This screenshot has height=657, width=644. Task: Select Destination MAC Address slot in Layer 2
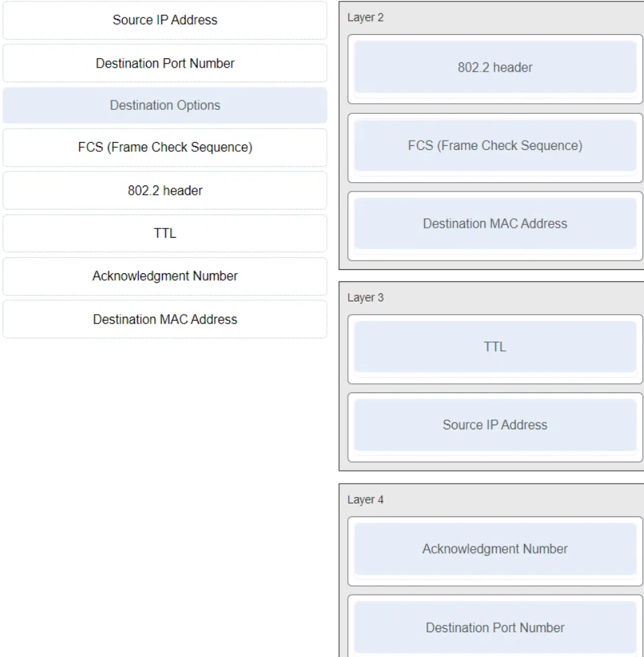tap(495, 224)
